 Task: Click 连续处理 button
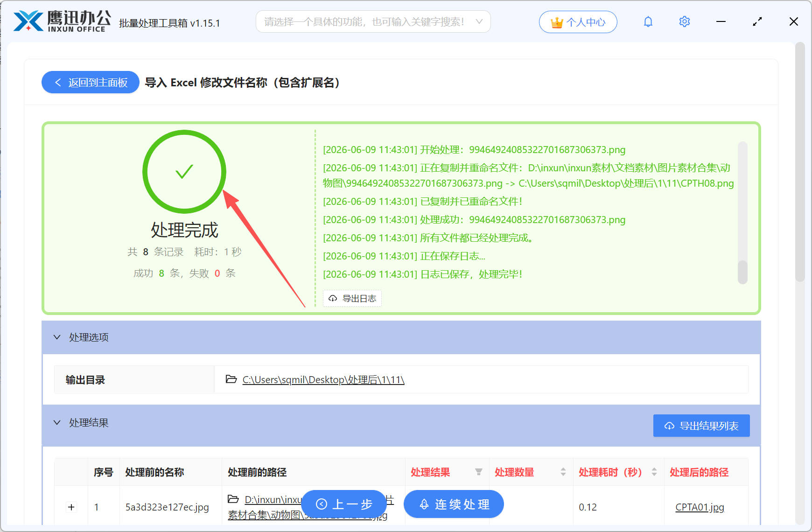[x=454, y=504]
